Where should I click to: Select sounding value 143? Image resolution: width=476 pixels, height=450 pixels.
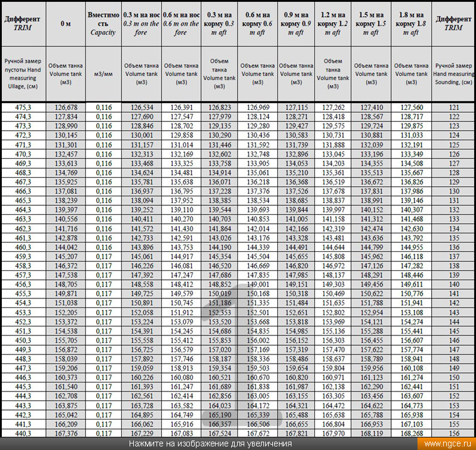pos(454,313)
